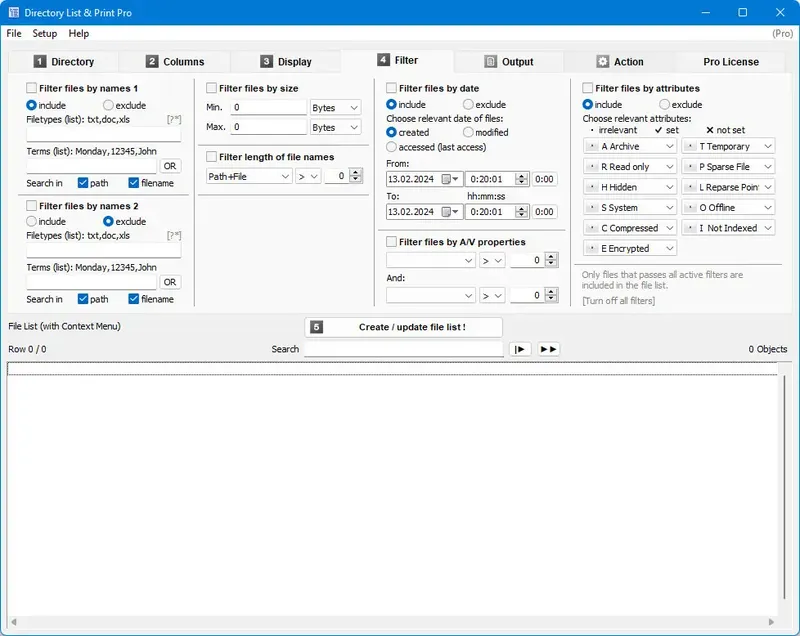Enable Filter files by A/V properties
This screenshot has height=636, width=800.
tap(391, 241)
